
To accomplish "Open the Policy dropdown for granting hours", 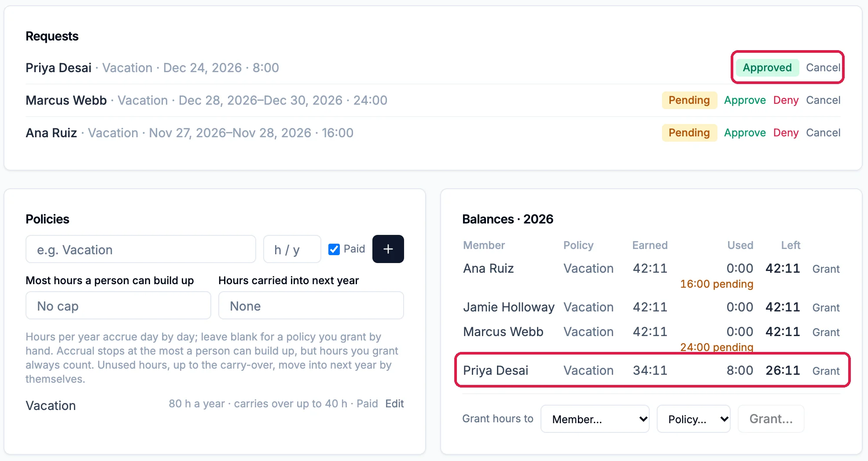I will click(x=693, y=419).
